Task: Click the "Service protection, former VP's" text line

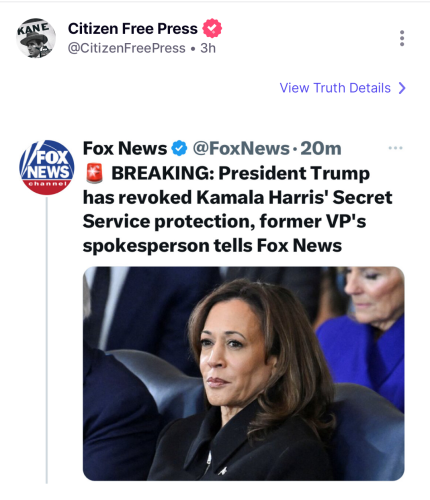Action: click(x=224, y=221)
